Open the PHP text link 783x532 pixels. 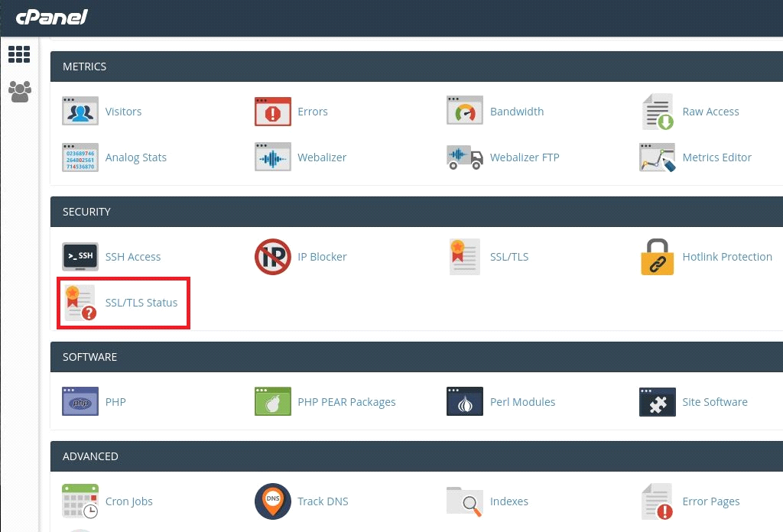(115, 402)
